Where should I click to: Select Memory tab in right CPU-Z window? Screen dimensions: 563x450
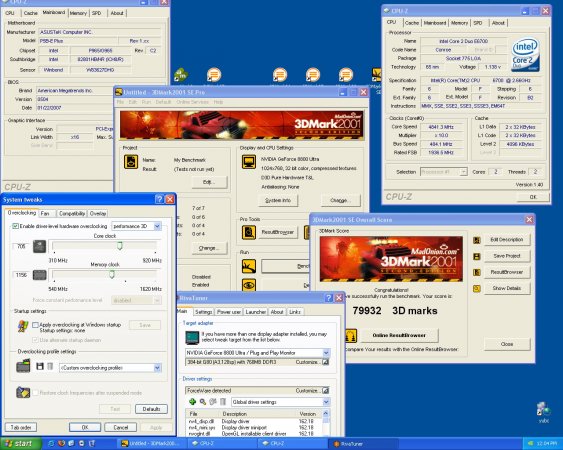point(459,23)
